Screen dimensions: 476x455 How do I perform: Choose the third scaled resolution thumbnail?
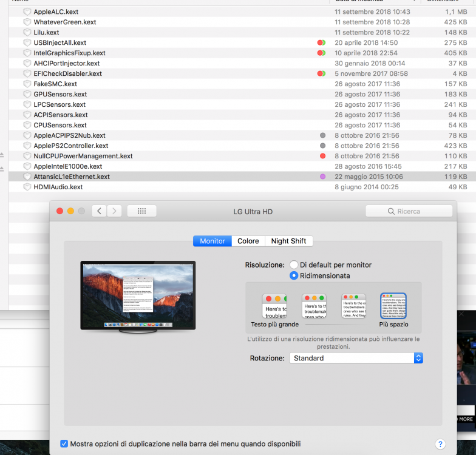[353, 306]
